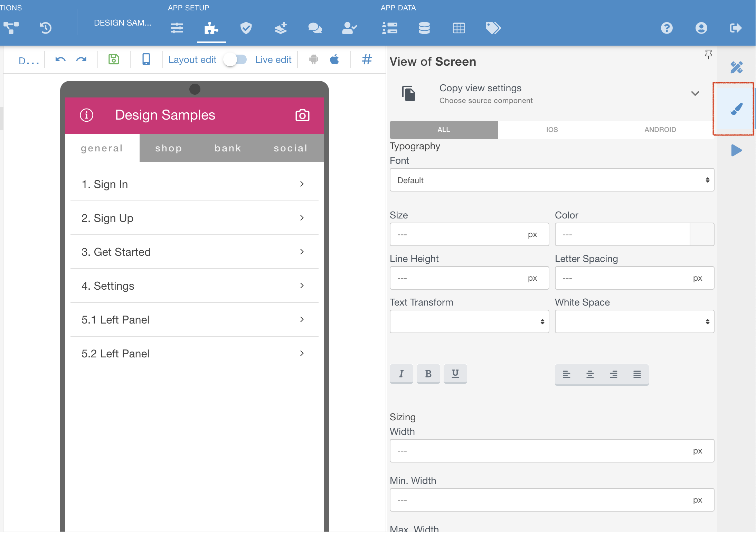Open the 5.1 Left Panel list item
The width and height of the screenshot is (756, 533).
[194, 320]
